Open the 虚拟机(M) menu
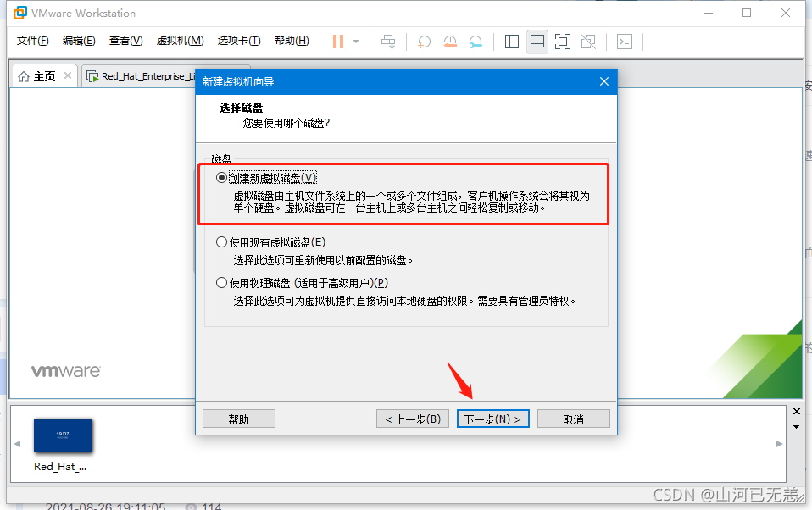The width and height of the screenshot is (812, 510). [x=181, y=41]
